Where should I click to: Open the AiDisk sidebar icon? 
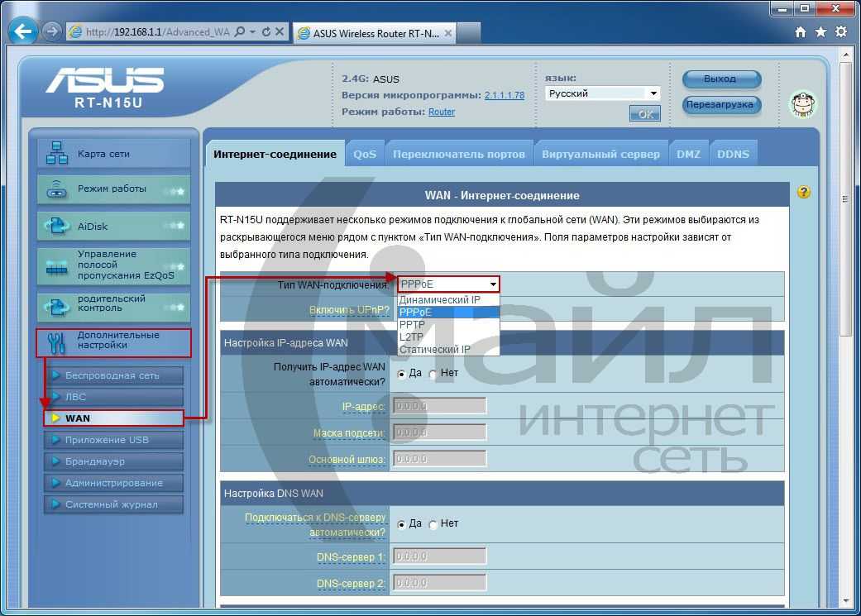(57, 226)
